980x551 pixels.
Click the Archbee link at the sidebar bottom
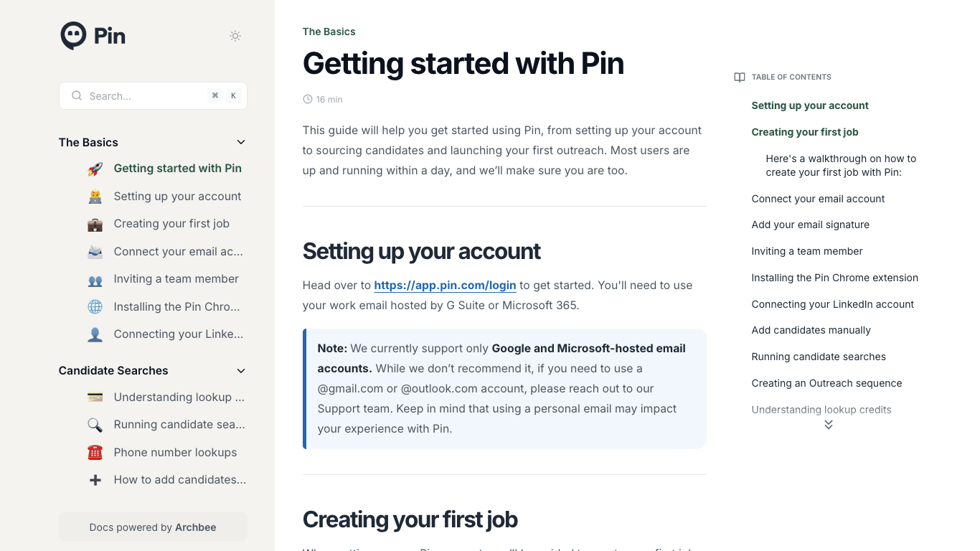click(195, 527)
